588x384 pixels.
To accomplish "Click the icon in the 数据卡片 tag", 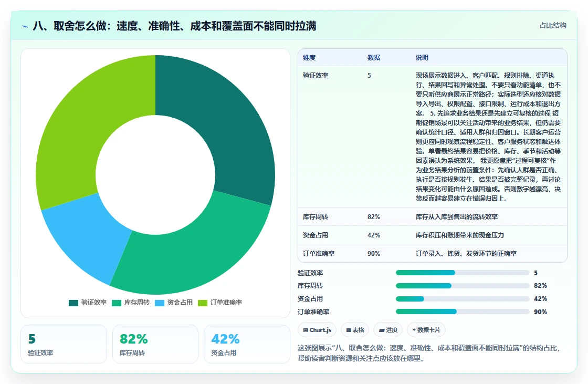I will pos(414,330).
